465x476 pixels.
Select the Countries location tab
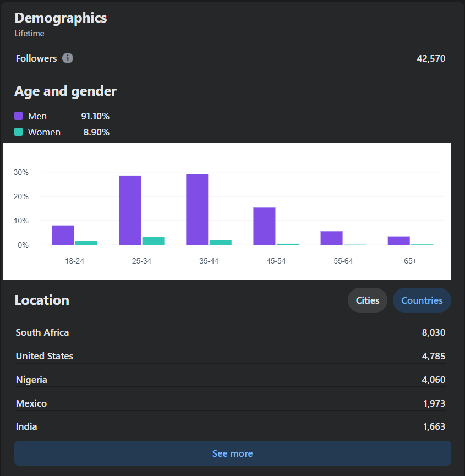click(x=422, y=300)
